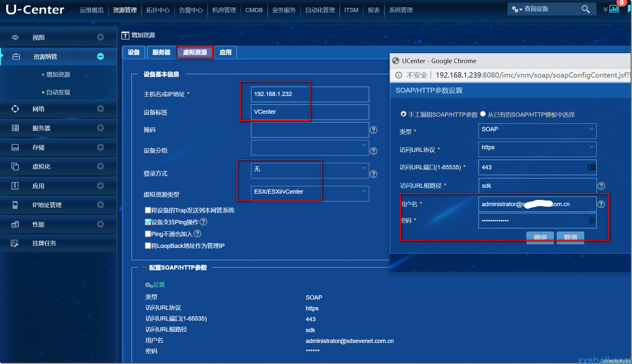This screenshot has width=632, height=364.
Task: Check 将LoopBack地址作为管理IP checkbox
Action: pyautogui.click(x=148, y=246)
